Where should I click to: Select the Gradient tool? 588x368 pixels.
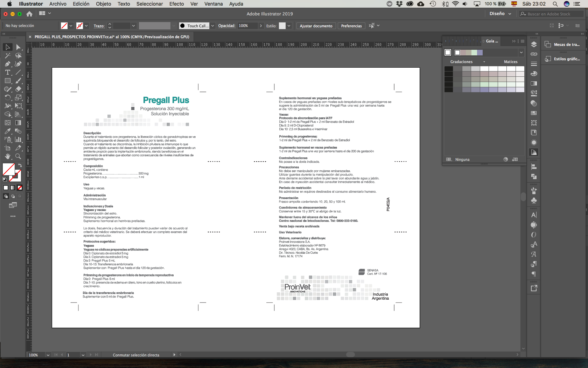[x=18, y=123]
